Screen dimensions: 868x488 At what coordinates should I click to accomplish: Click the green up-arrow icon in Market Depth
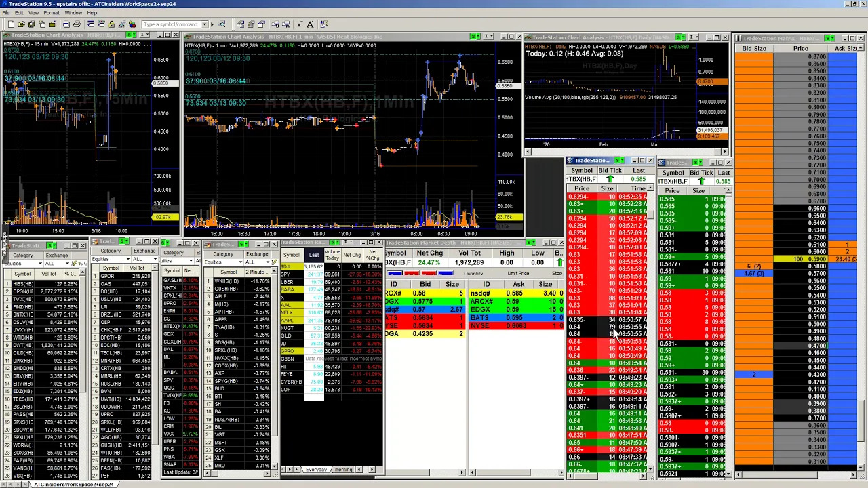point(559,262)
